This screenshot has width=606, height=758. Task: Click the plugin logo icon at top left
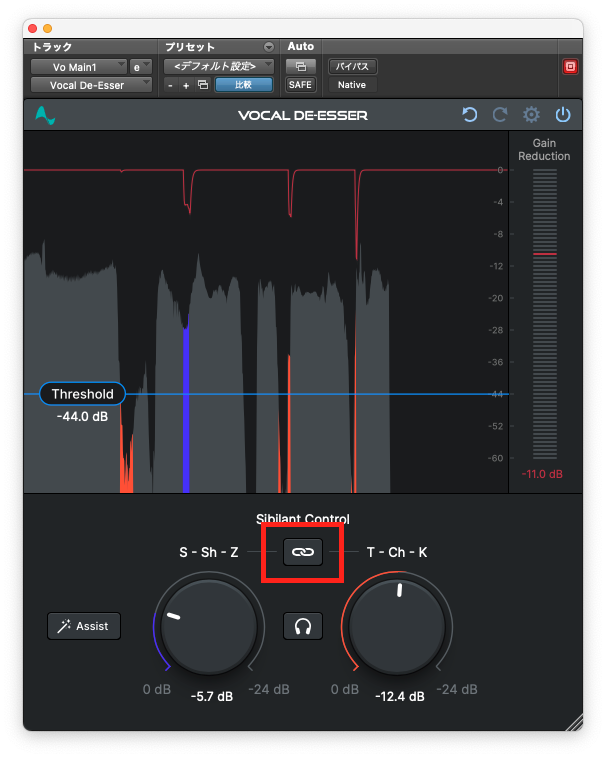[x=44, y=115]
